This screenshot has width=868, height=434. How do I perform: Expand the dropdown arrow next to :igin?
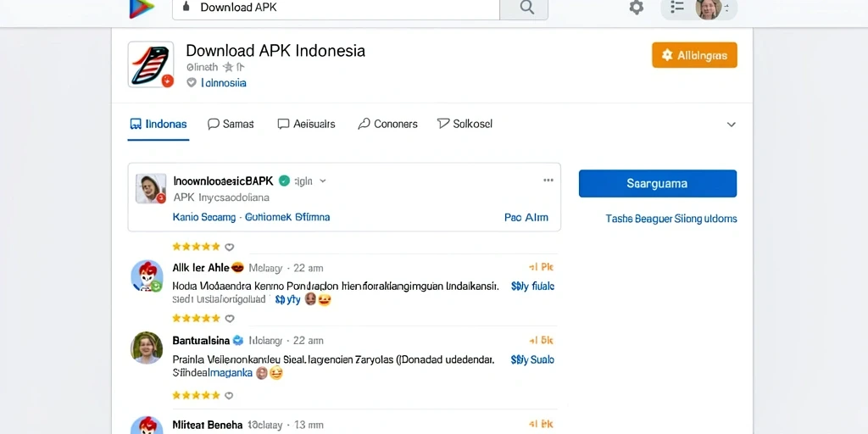(x=323, y=181)
